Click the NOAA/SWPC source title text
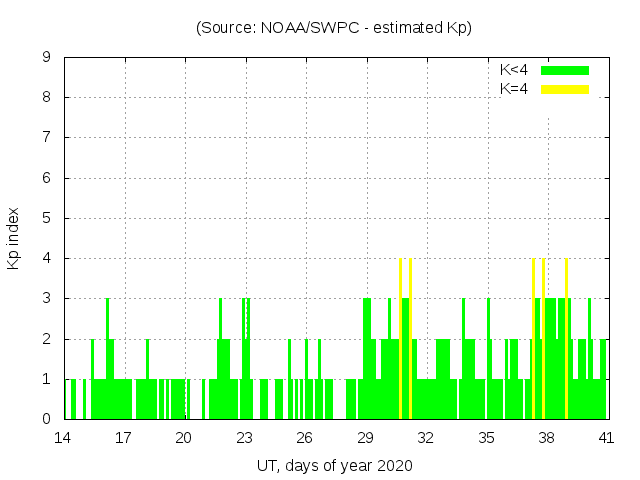640x480 pixels. (x=334, y=28)
